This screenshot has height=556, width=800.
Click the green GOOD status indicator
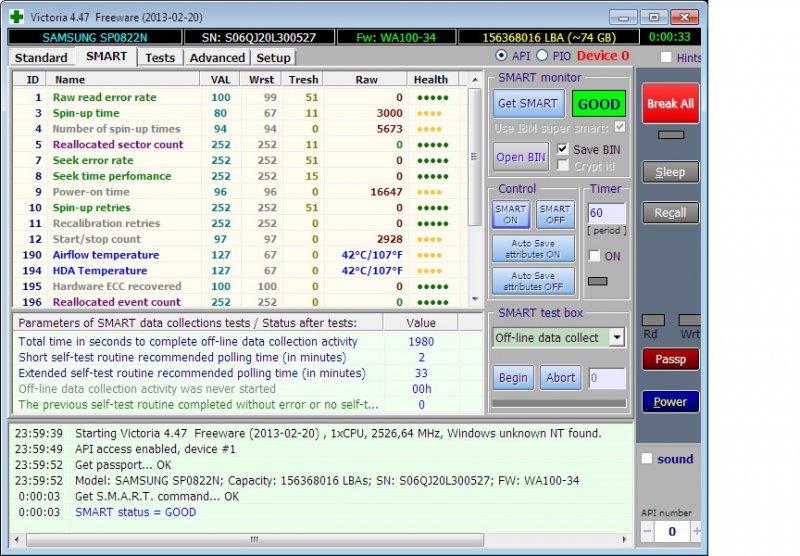click(x=598, y=104)
